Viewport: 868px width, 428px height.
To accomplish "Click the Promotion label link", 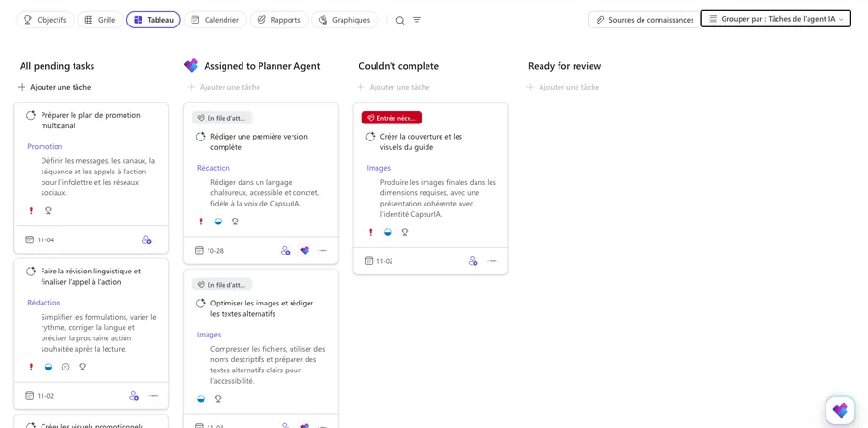I will (45, 146).
